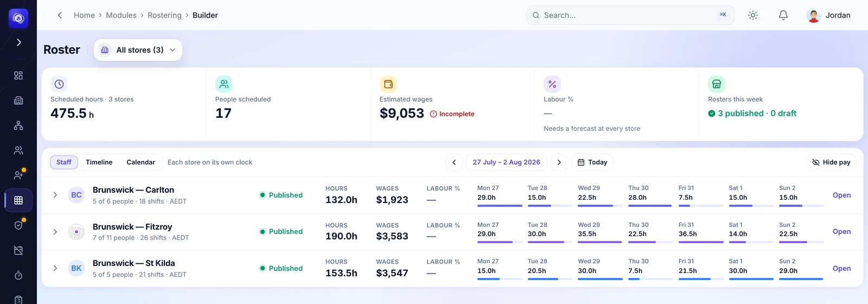This screenshot has width=868, height=304.
Task: Open the Brunswick — St Kilda roster
Action: tap(841, 268)
